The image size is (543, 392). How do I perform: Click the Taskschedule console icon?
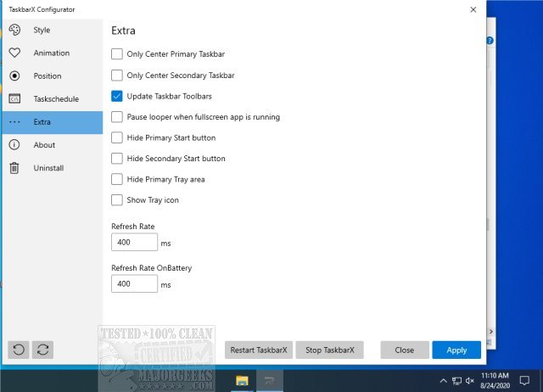pyautogui.click(x=14, y=98)
